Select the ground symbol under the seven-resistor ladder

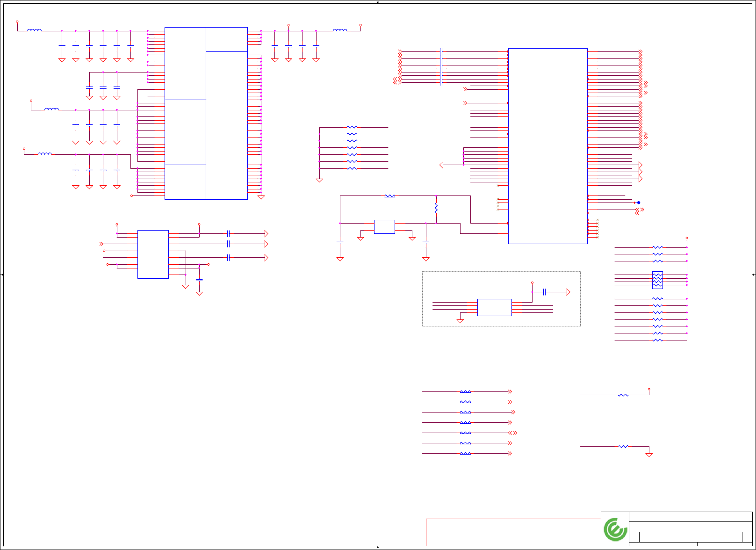tap(319, 180)
